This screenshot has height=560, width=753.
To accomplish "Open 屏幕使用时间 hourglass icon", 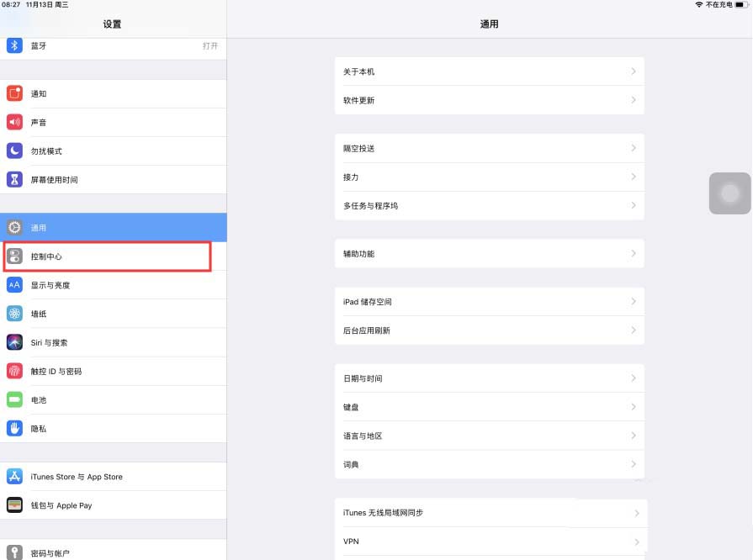I will (x=14, y=179).
